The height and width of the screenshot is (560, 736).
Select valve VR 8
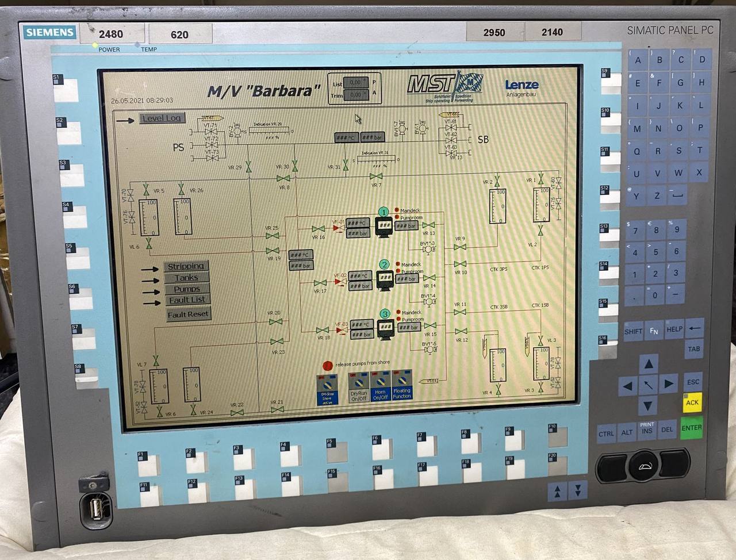coord(283,178)
